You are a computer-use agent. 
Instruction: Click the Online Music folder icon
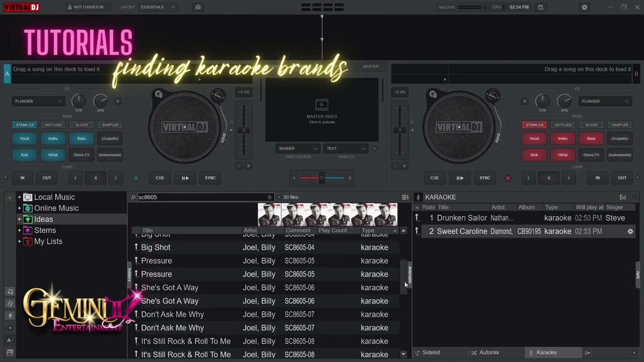[x=28, y=208]
